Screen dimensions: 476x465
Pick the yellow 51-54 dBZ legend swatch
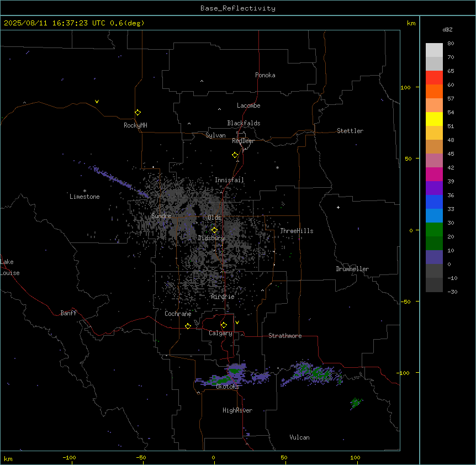(x=434, y=119)
